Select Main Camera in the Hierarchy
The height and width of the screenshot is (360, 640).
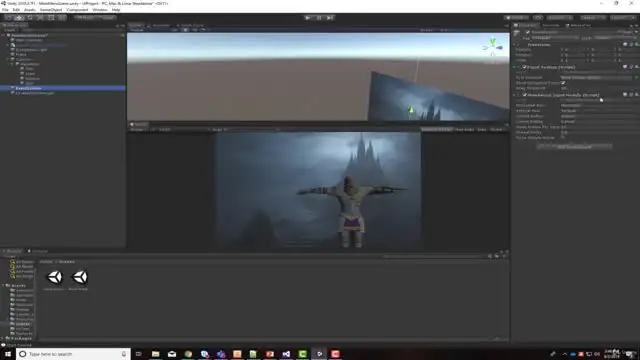pos(29,40)
